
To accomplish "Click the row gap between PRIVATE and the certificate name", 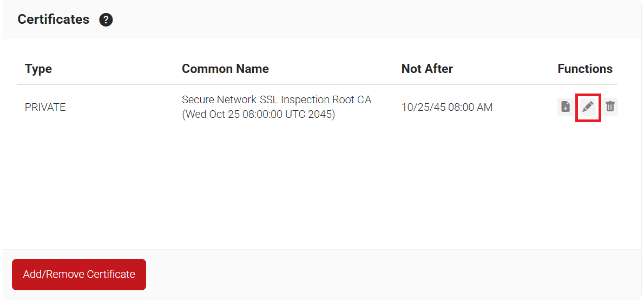I will click(x=124, y=107).
